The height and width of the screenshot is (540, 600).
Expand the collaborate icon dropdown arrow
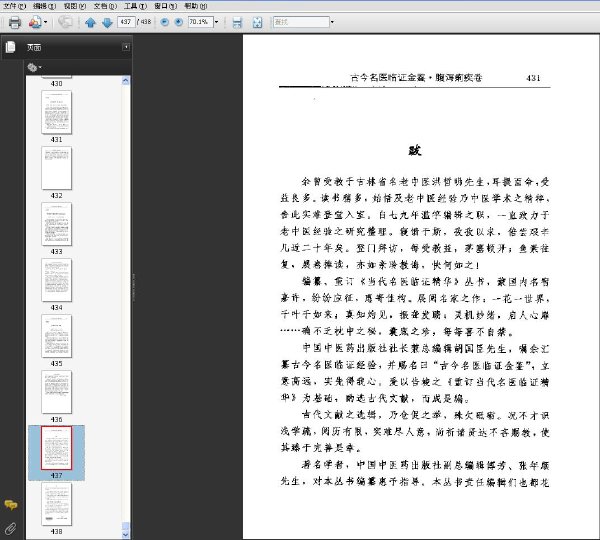(46, 22)
